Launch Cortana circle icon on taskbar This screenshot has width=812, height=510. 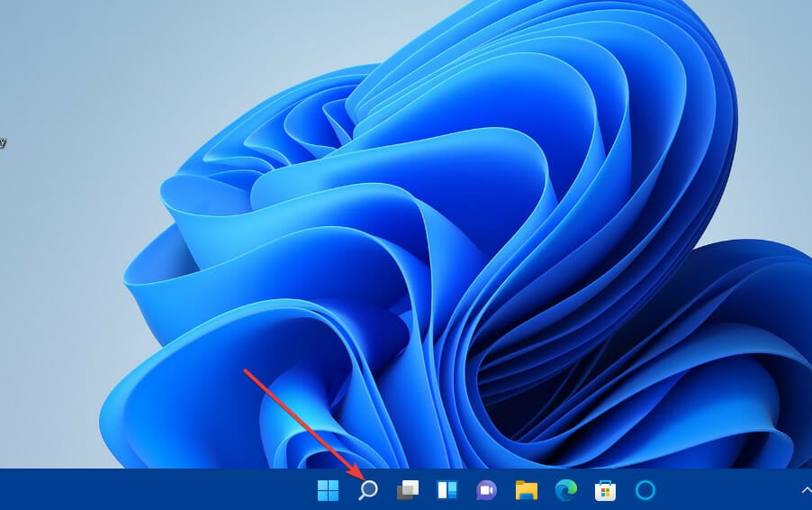tap(645, 490)
